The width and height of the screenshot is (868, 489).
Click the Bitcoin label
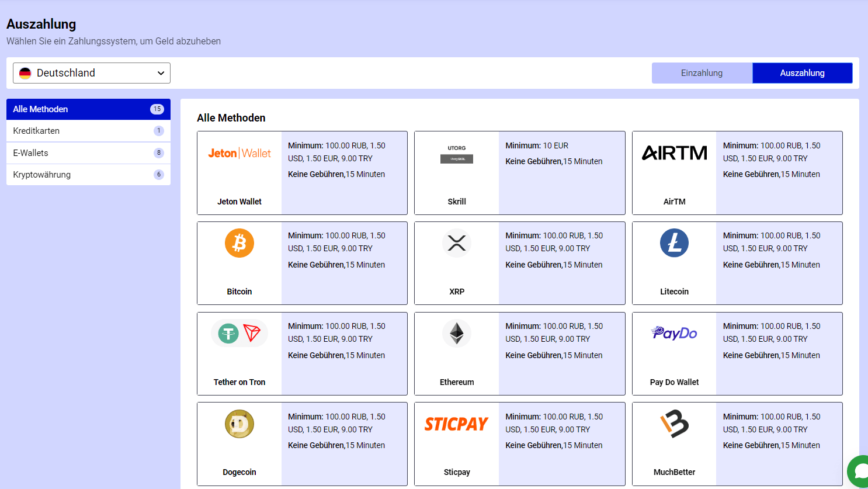pyautogui.click(x=239, y=292)
